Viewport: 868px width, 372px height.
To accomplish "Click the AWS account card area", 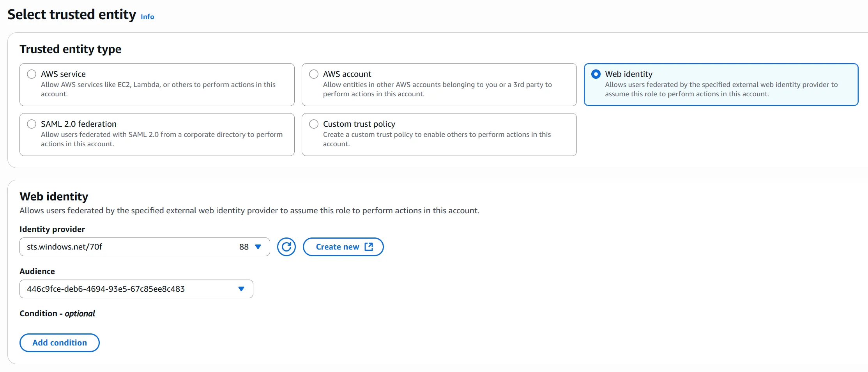I will (439, 85).
